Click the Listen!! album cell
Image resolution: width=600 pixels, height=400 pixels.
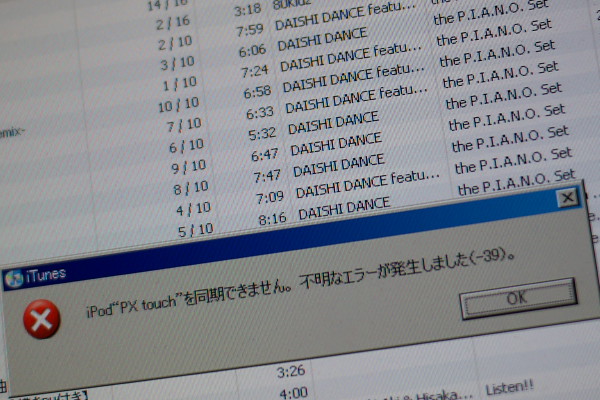(x=510, y=388)
